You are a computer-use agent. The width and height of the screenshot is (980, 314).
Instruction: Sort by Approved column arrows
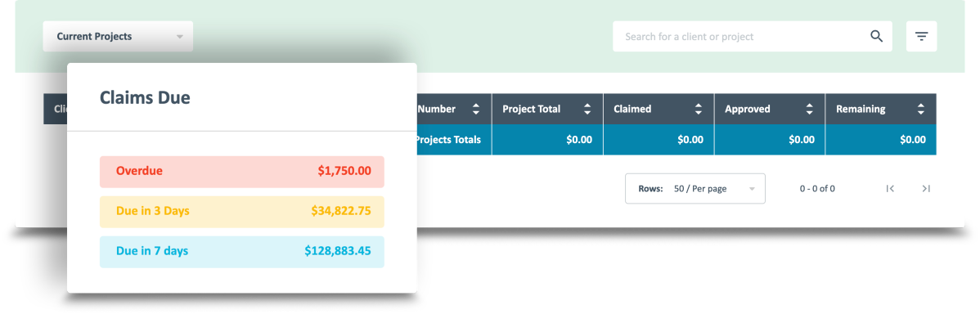click(809, 110)
